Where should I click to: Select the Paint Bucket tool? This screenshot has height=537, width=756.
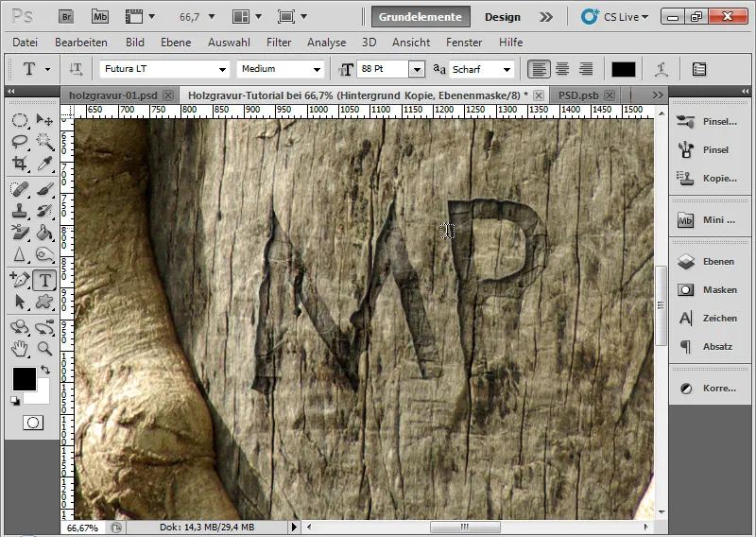(x=44, y=233)
